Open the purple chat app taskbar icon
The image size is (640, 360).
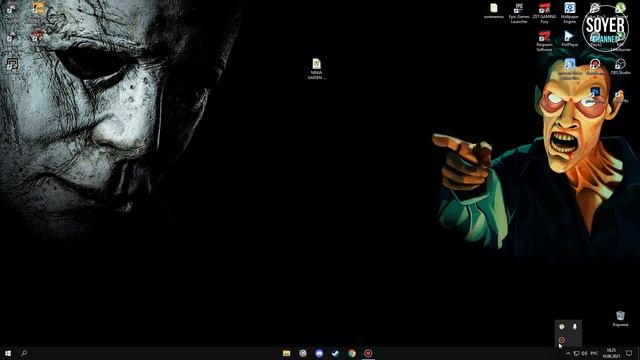point(319,353)
